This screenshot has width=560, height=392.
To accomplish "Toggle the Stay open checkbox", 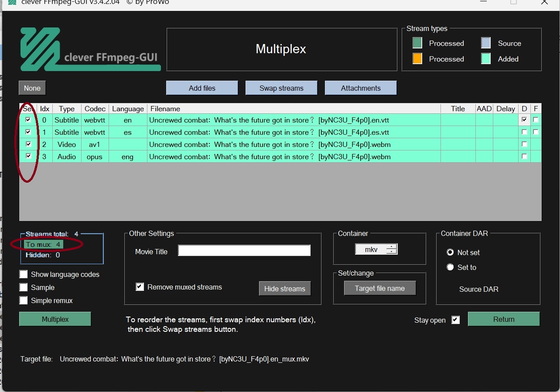I will click(x=455, y=320).
